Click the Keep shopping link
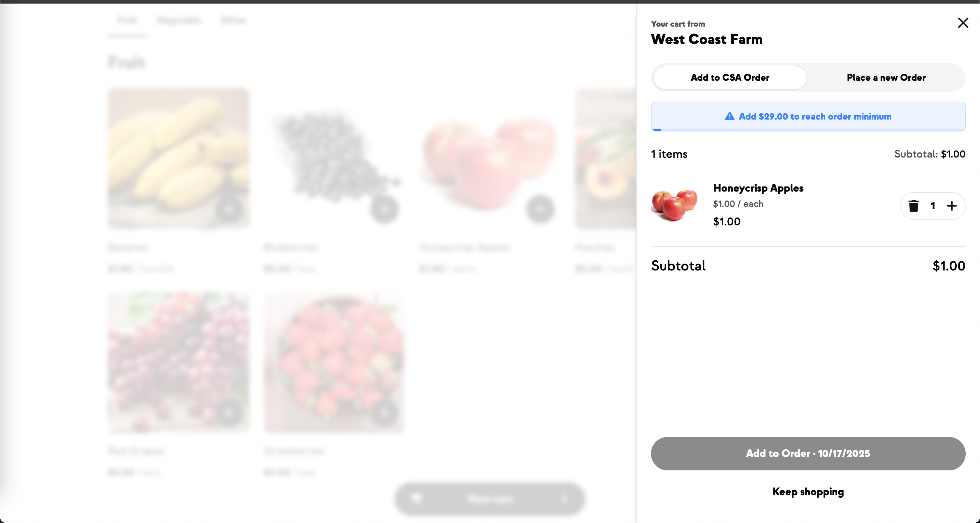 [808, 491]
